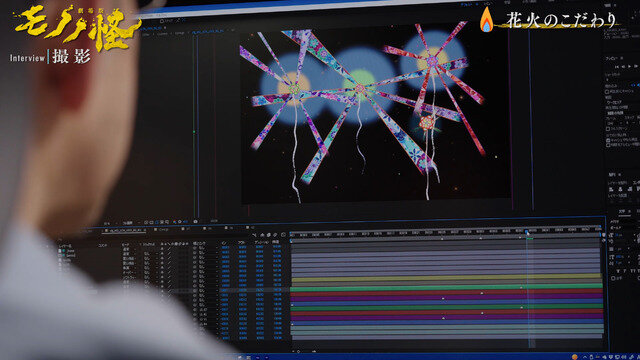Open the blending mode dropdown of the first layer

point(126,249)
